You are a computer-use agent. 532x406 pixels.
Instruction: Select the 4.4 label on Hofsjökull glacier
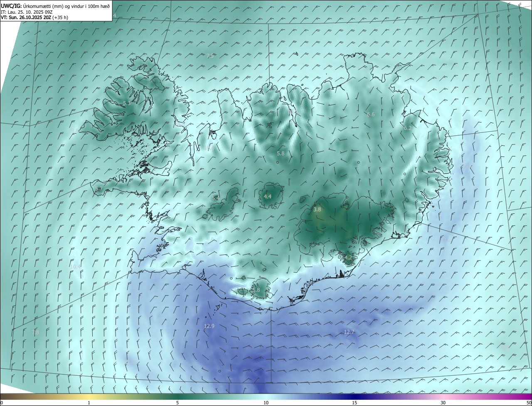268,196
